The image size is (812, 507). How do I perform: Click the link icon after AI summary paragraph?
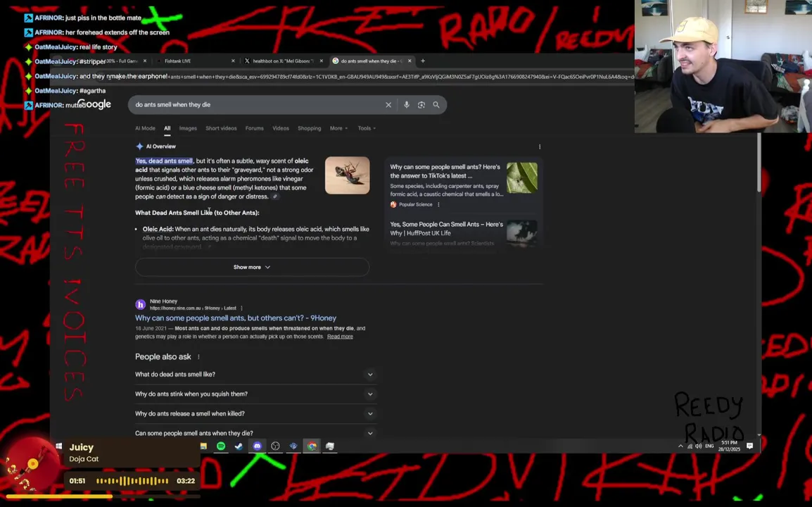coord(276,196)
